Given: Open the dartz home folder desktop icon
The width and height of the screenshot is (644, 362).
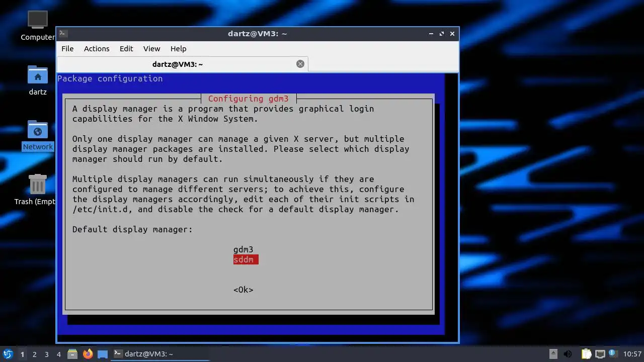Looking at the screenshot, I should point(38,80).
